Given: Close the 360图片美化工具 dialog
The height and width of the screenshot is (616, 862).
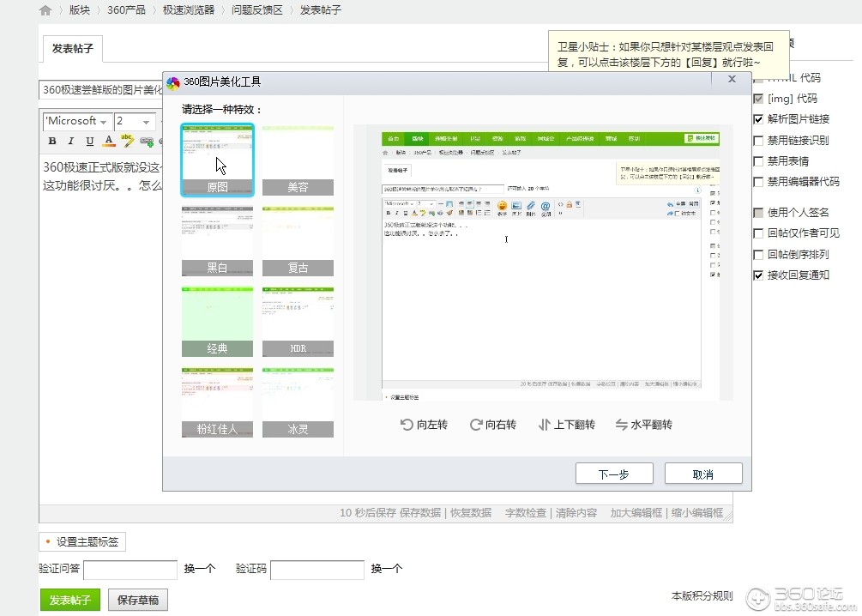Looking at the screenshot, I should tap(732, 79).
